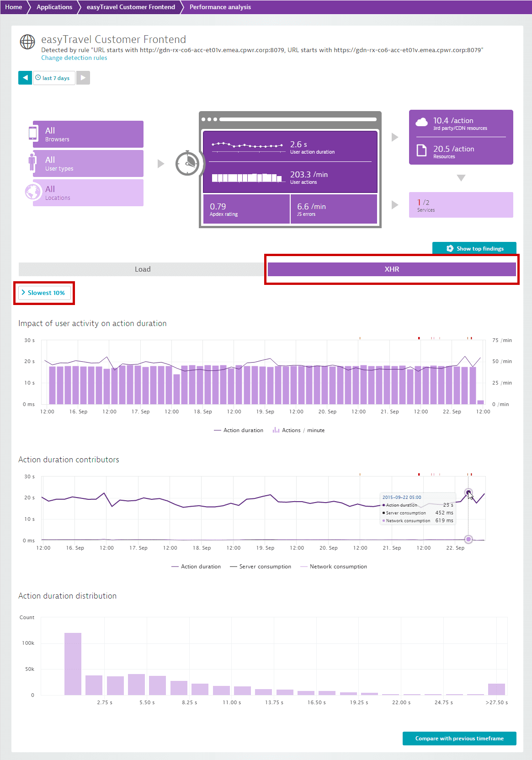Click the 2015-09-22 05:00 tooltip timestamp

(x=402, y=497)
